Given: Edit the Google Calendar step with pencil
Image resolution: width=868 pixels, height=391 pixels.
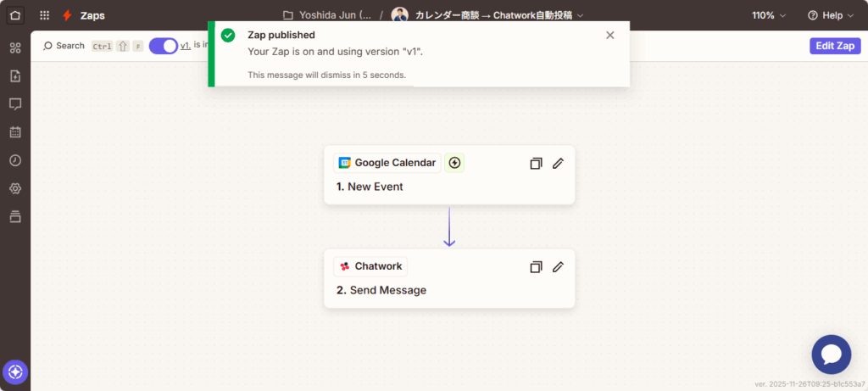Looking at the screenshot, I should (x=558, y=164).
